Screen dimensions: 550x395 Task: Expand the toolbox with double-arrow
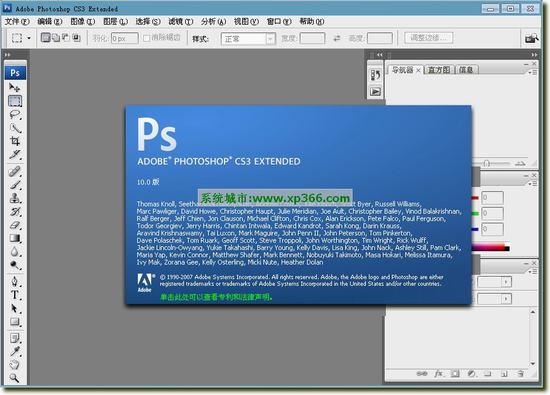click(x=7, y=55)
